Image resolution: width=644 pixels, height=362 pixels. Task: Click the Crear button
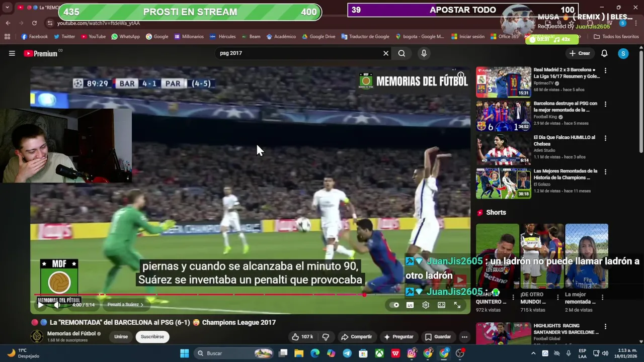(x=580, y=53)
